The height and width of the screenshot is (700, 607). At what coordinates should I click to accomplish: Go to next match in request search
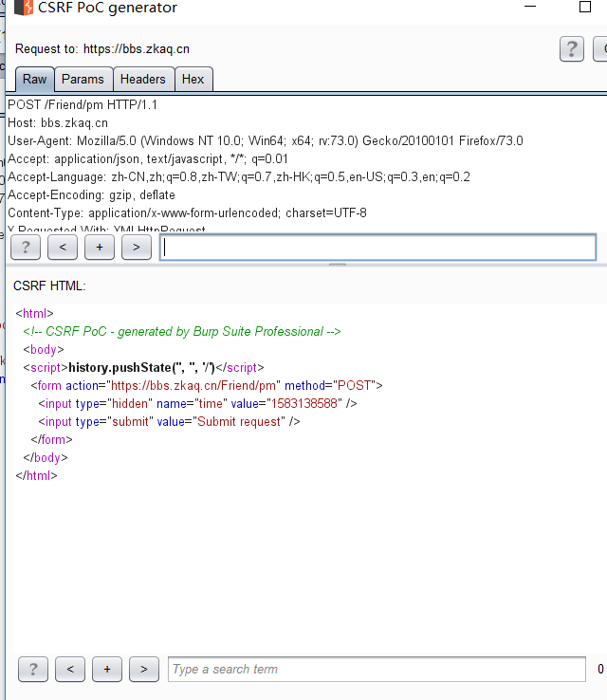(137, 247)
